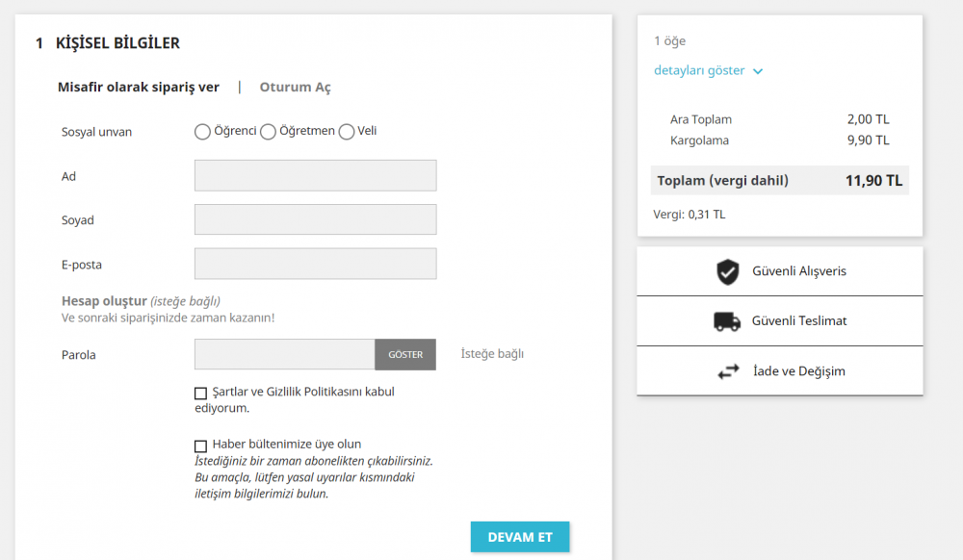Click the Ara Toplam label

701,119
